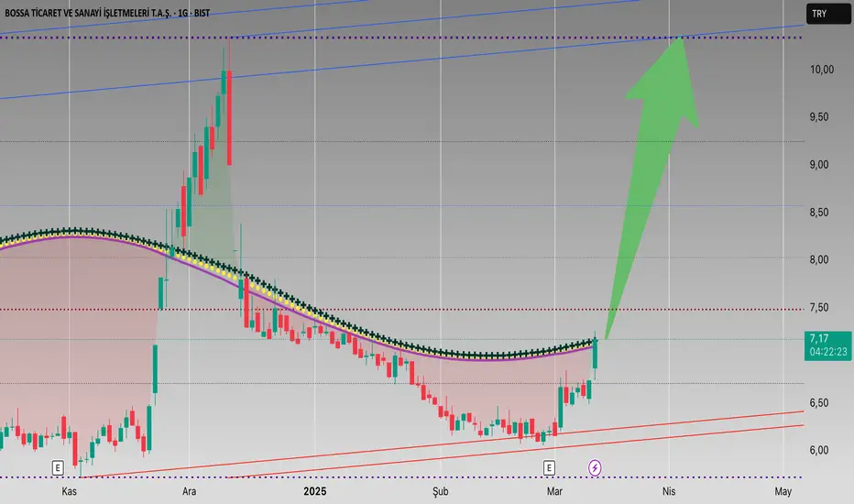Click the 7,17 current price label
This screenshot has width=854, height=504.
pos(818,338)
